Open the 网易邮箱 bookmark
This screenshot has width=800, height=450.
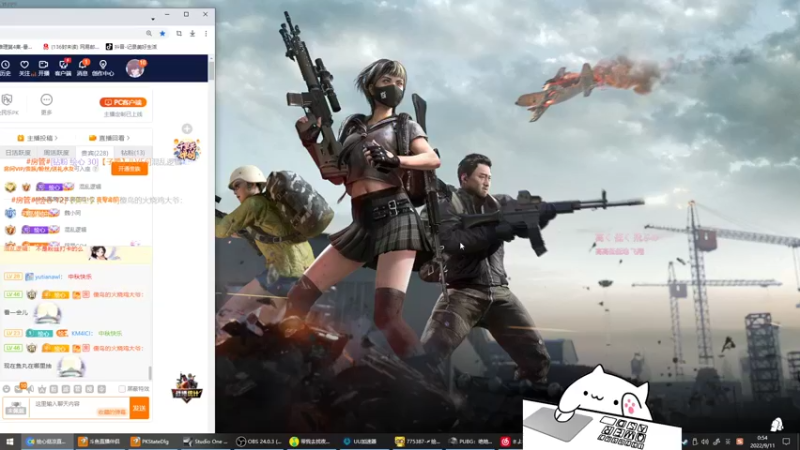pos(70,46)
